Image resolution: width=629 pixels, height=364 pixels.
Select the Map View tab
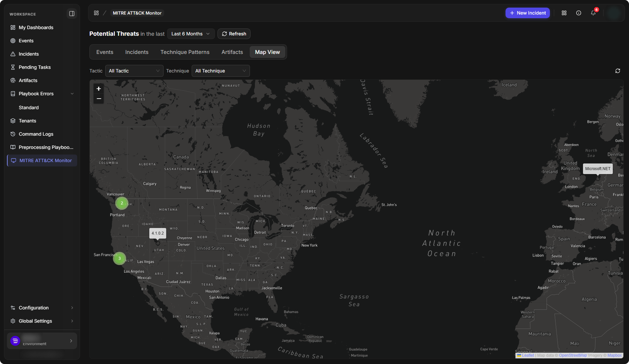(267, 52)
